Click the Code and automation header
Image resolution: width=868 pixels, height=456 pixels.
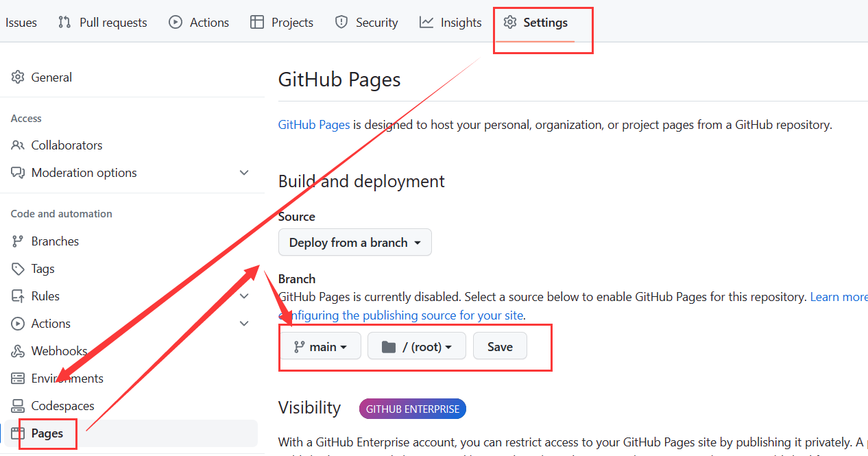coord(62,214)
